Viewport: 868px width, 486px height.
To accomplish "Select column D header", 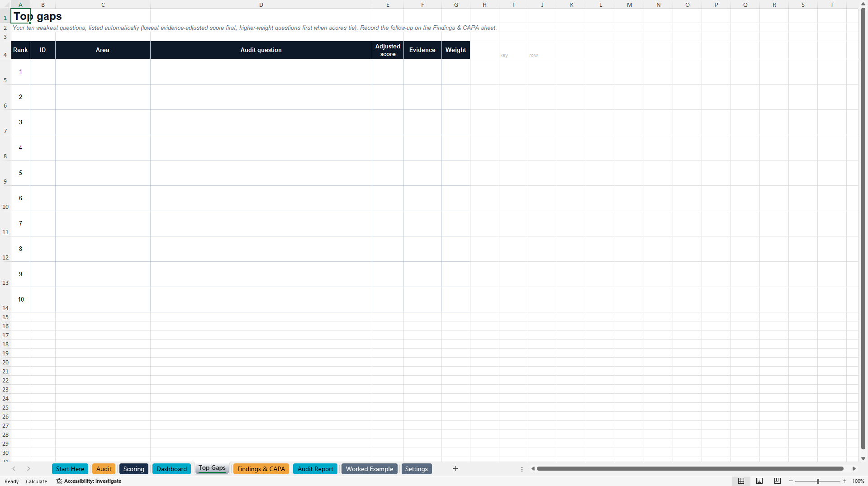I will point(261,5).
